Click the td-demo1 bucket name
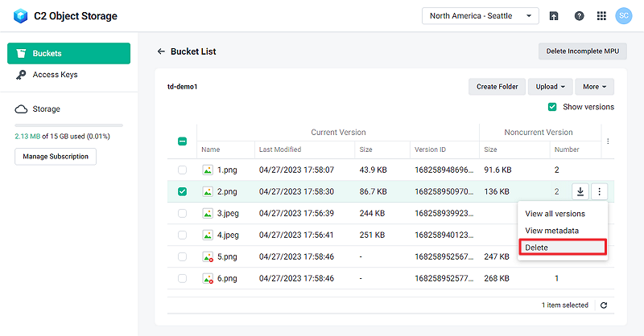The height and width of the screenshot is (336, 644). point(183,87)
